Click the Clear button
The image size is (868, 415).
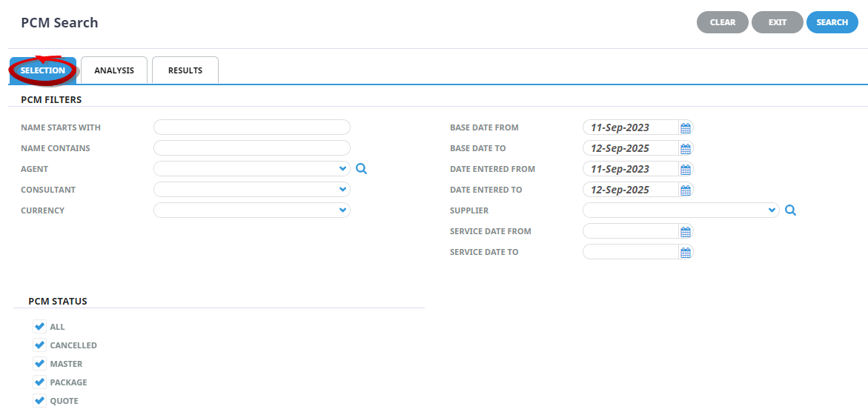(x=723, y=22)
